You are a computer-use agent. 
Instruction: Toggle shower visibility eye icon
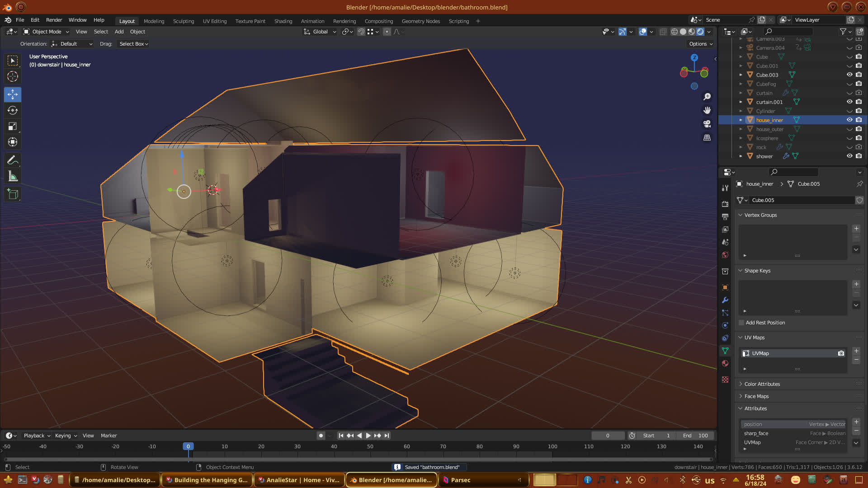click(x=849, y=156)
